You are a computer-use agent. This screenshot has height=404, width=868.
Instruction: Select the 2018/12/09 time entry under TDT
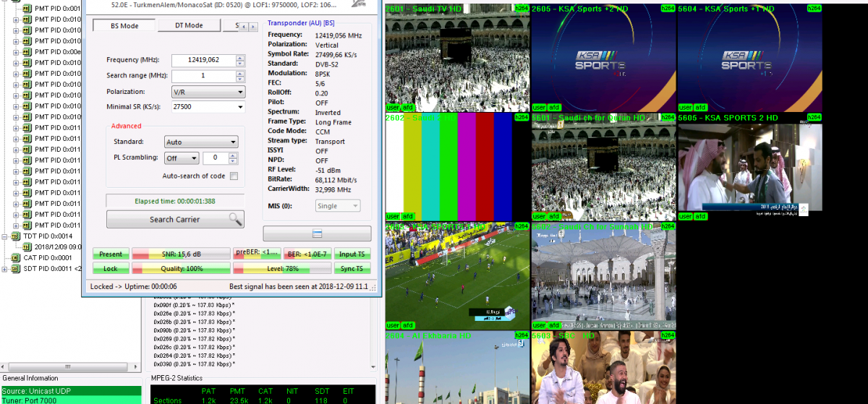pyautogui.click(x=58, y=246)
